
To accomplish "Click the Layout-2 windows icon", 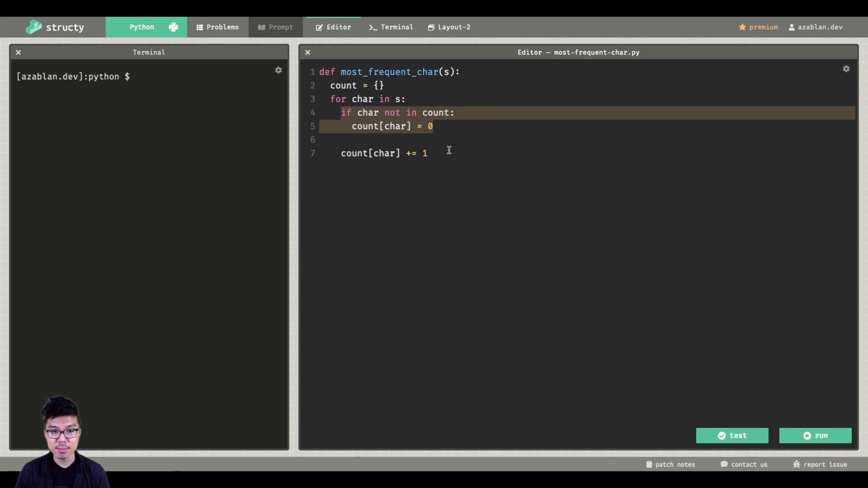I will (431, 27).
